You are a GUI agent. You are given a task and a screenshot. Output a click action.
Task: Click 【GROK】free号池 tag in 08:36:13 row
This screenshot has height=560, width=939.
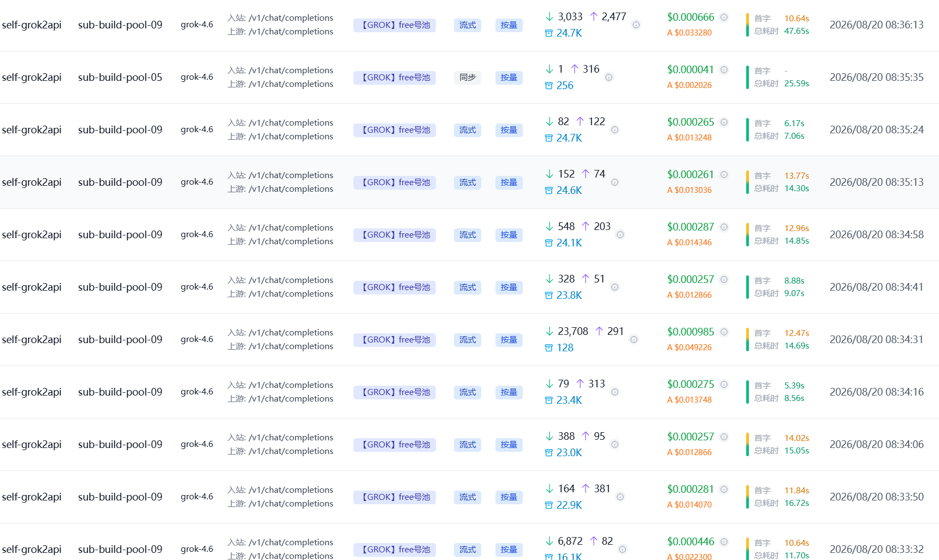tap(394, 25)
